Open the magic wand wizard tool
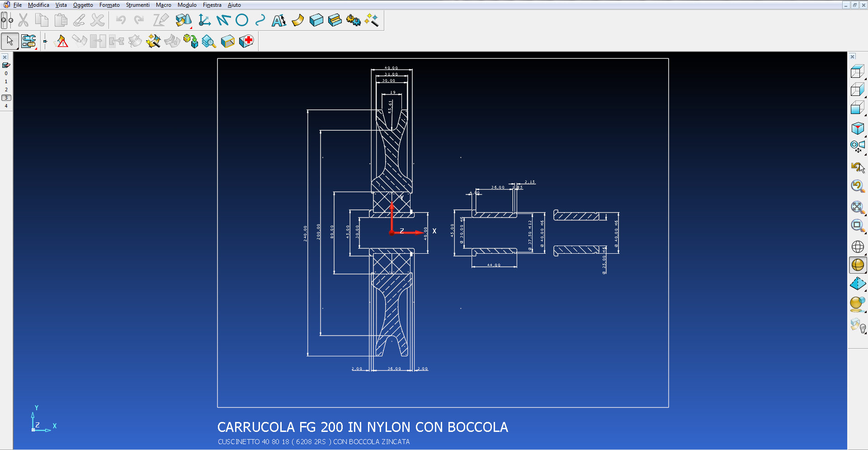This screenshot has width=868, height=450. (x=372, y=20)
